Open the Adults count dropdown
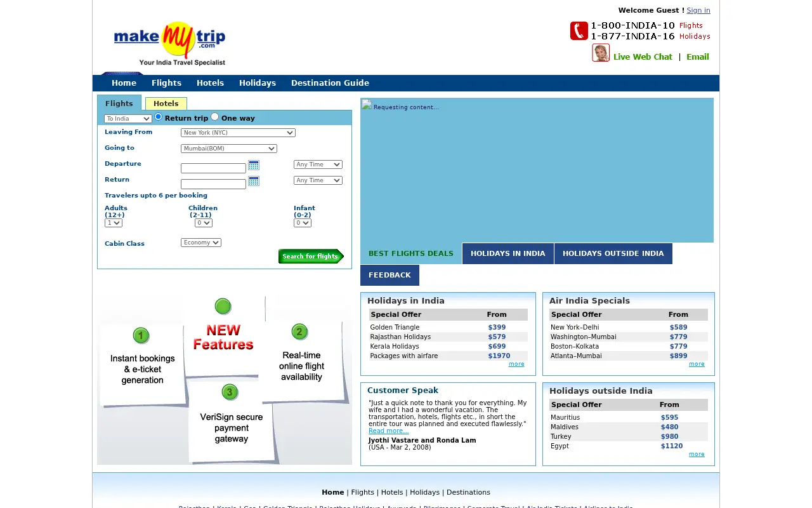 click(x=114, y=223)
